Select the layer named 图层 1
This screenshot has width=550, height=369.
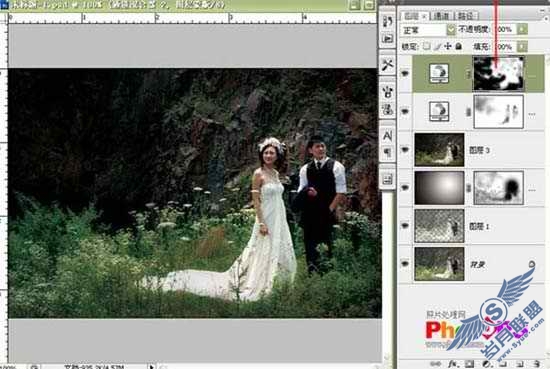click(x=479, y=226)
